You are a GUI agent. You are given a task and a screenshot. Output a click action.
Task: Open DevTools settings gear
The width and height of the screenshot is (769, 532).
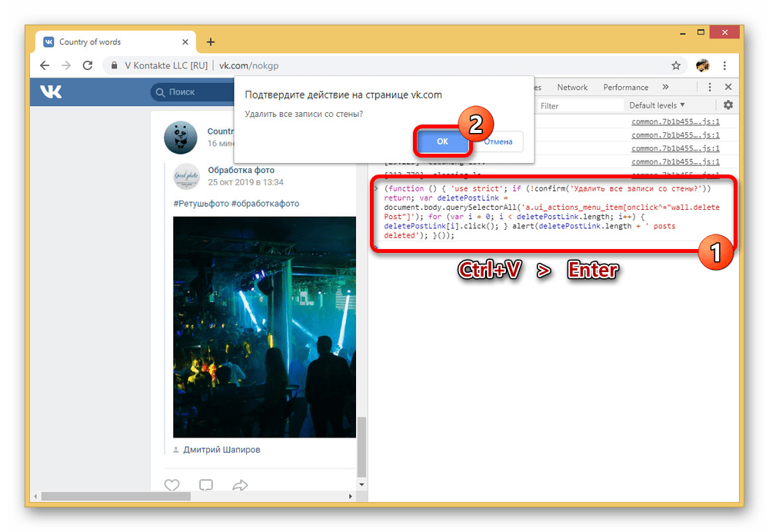(727, 105)
